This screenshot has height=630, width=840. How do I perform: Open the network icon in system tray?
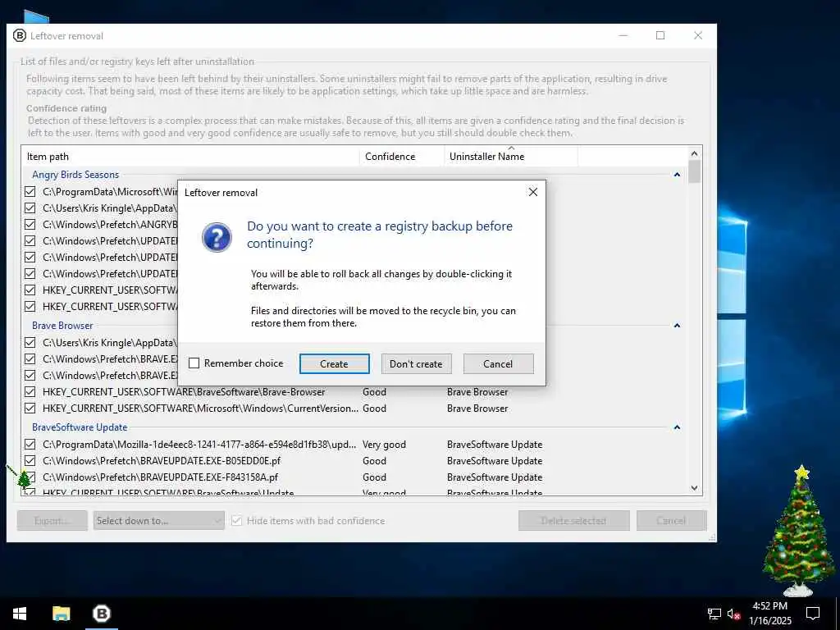(x=714, y=614)
